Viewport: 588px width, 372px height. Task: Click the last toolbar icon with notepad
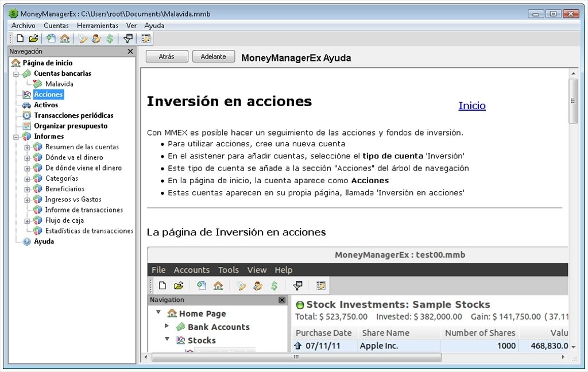(146, 38)
